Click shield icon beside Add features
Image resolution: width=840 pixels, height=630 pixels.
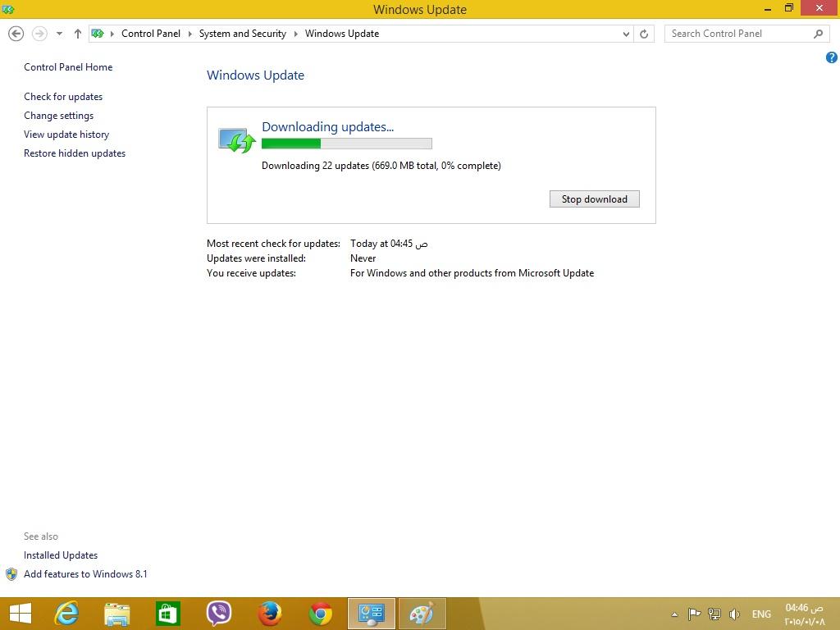point(11,574)
